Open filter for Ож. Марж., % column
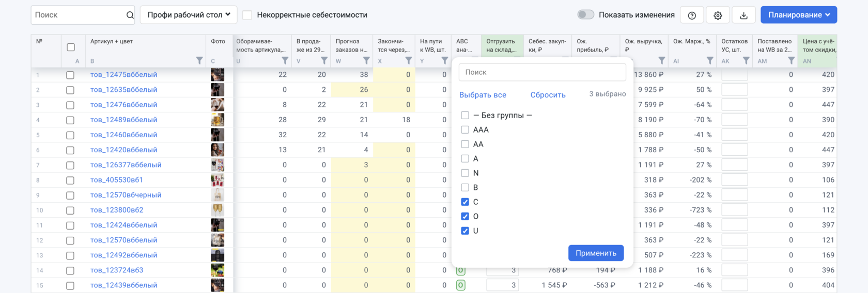The width and height of the screenshot is (868, 293). (x=710, y=61)
